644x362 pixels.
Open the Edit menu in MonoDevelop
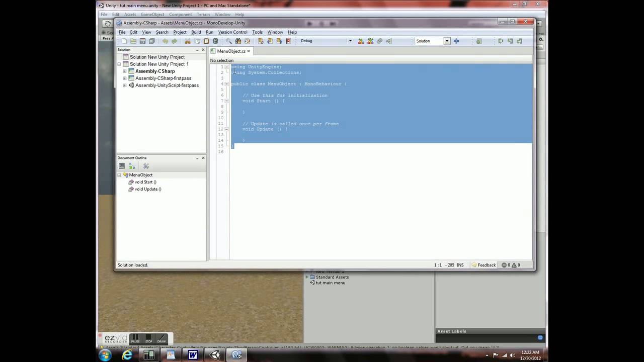tap(134, 32)
